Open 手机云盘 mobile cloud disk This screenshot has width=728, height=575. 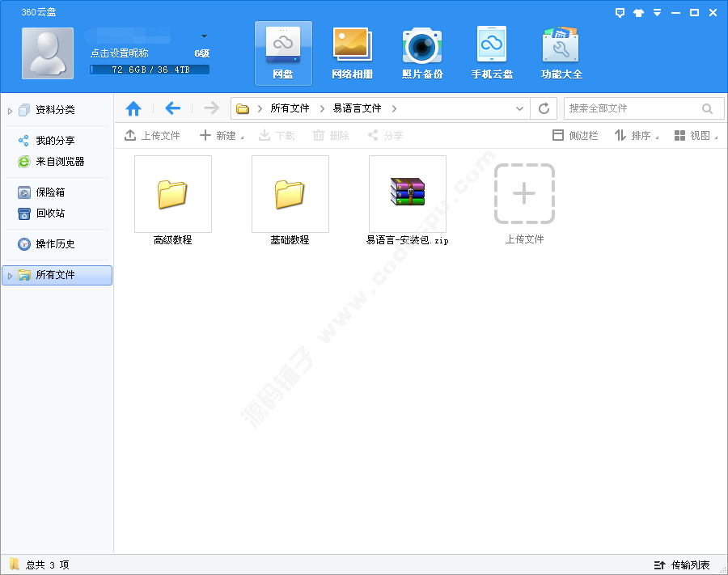coord(492,53)
